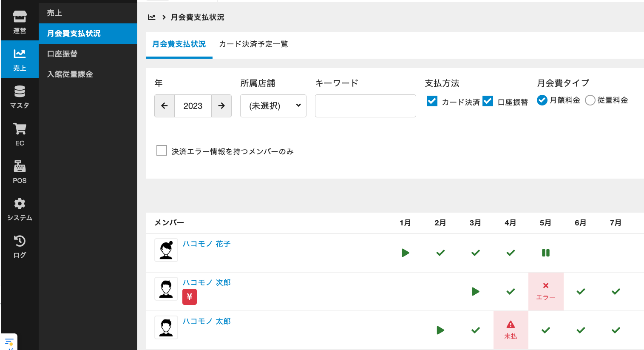
Task: Enable 決済エラー情報を持つメンバーのみ filter
Action: [162, 151]
